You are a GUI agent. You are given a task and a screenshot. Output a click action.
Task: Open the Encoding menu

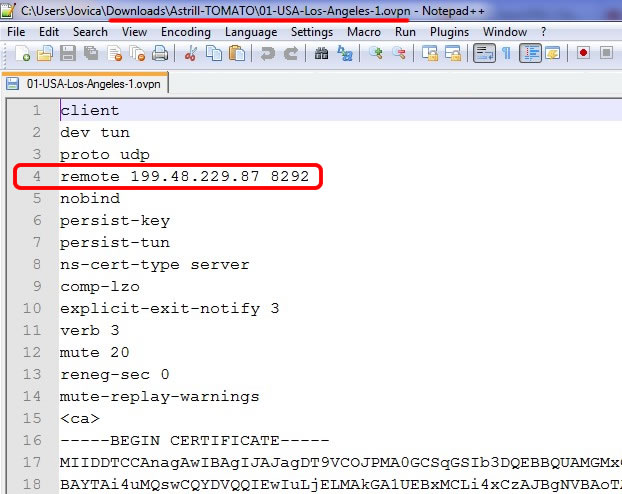[x=186, y=32]
